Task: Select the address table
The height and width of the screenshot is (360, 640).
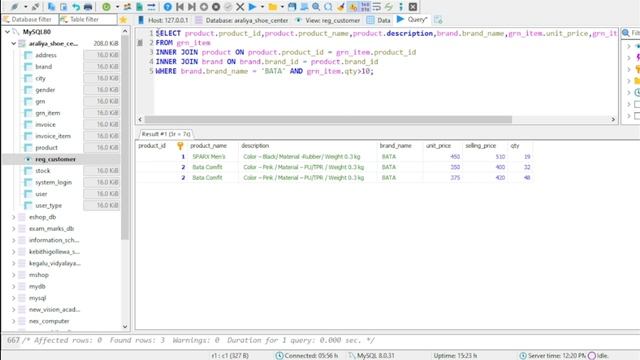Action: pos(46,55)
